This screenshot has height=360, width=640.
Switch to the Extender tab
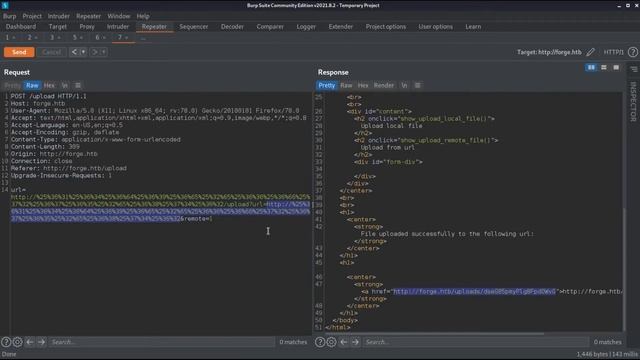tap(341, 27)
